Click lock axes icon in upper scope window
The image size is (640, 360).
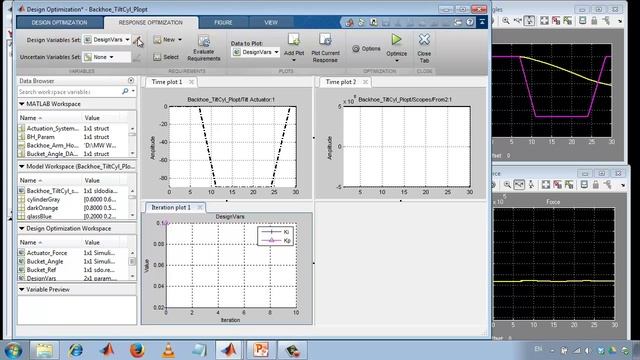[594, 20]
